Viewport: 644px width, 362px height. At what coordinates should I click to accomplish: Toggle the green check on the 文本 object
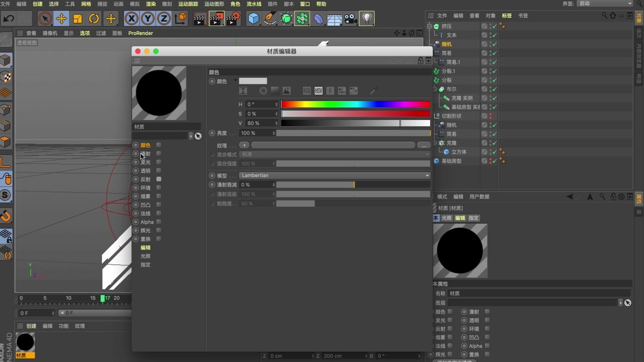tap(495, 35)
